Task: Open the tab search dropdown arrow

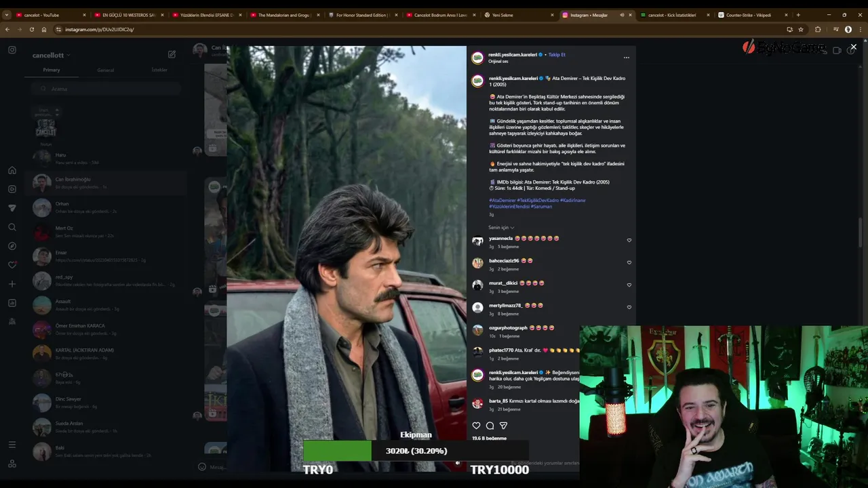Action: [6, 15]
